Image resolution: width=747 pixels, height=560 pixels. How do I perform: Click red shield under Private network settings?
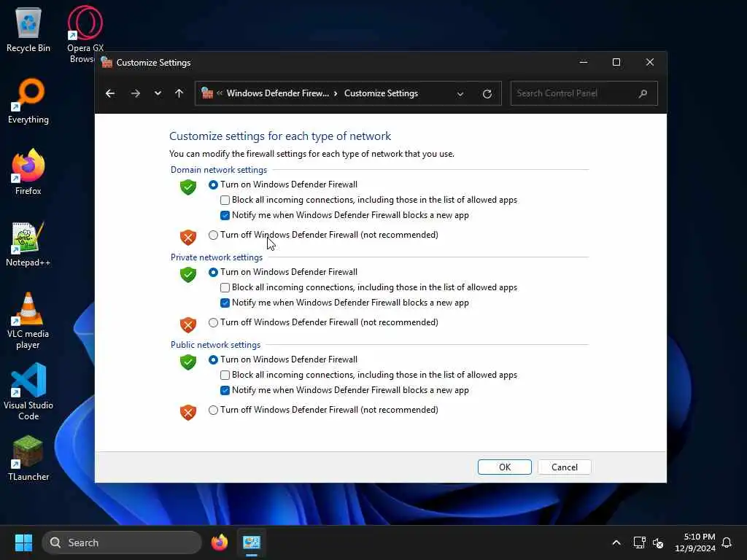[x=188, y=324]
